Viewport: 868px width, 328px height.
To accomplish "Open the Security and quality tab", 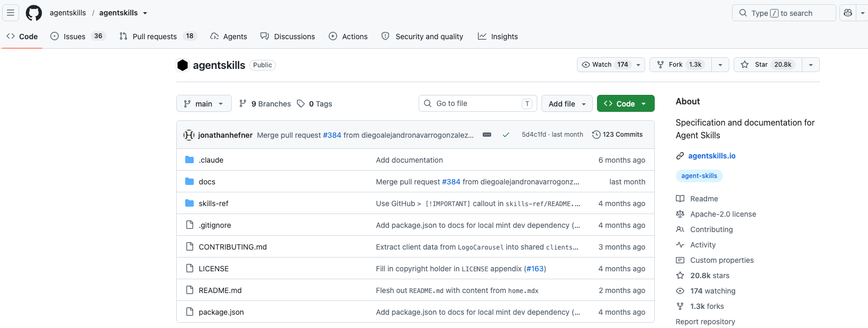I will [x=422, y=36].
